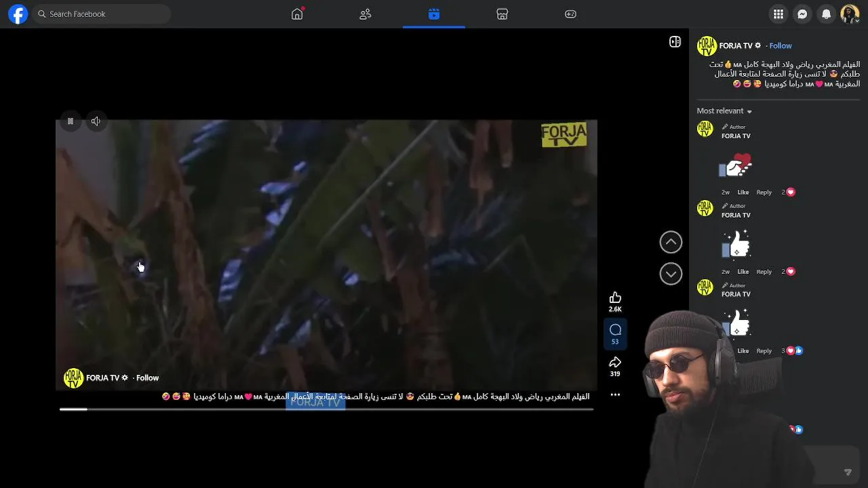The height and width of the screenshot is (488, 868).
Task: Open the third comment author FORJA TV
Action: click(736, 294)
